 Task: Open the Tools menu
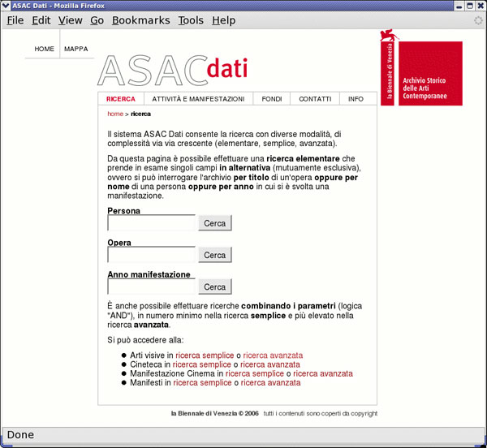191,20
